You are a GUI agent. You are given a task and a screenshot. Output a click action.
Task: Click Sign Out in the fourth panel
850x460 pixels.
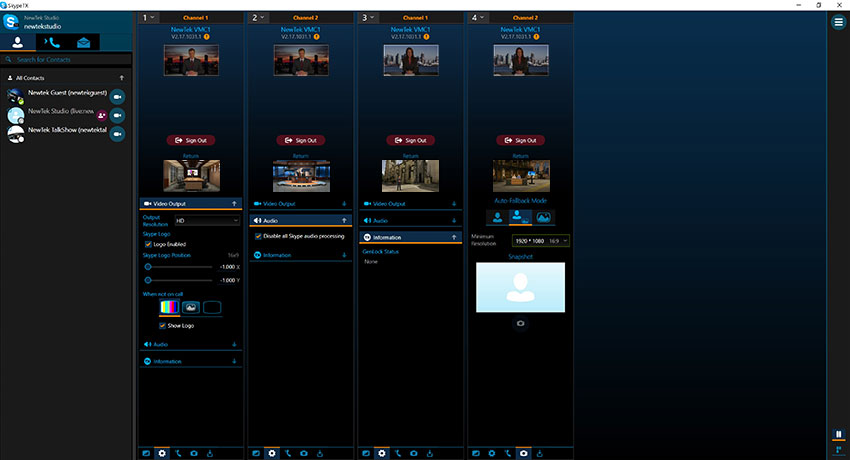519,140
